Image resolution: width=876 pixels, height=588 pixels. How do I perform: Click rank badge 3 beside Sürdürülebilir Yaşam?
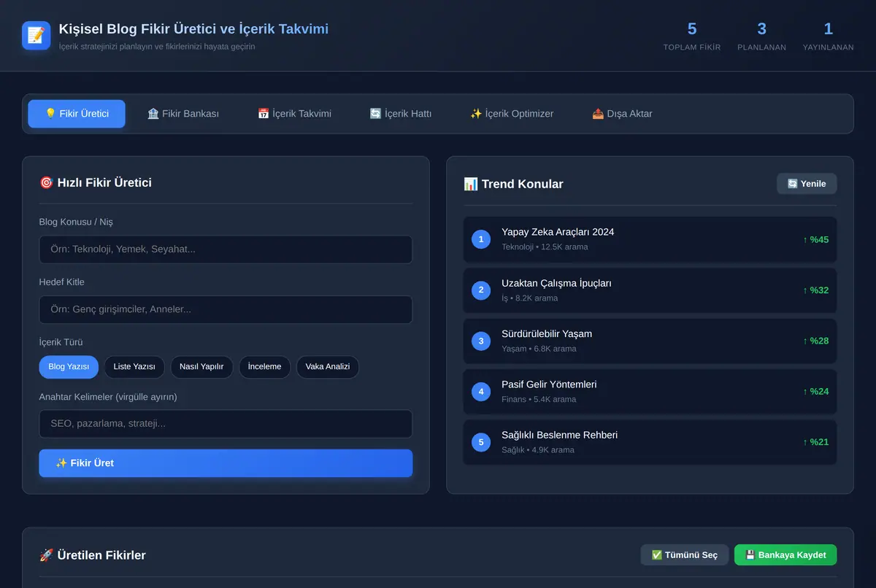coord(481,341)
